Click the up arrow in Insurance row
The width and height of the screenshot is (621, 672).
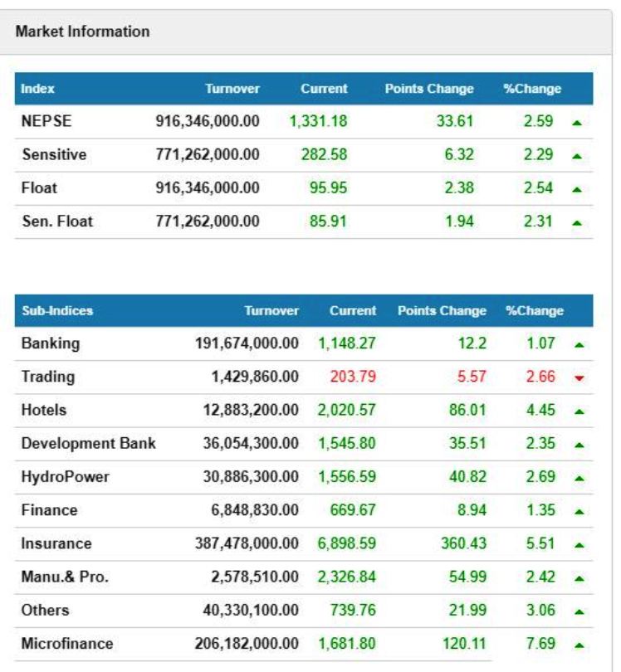coord(579,545)
